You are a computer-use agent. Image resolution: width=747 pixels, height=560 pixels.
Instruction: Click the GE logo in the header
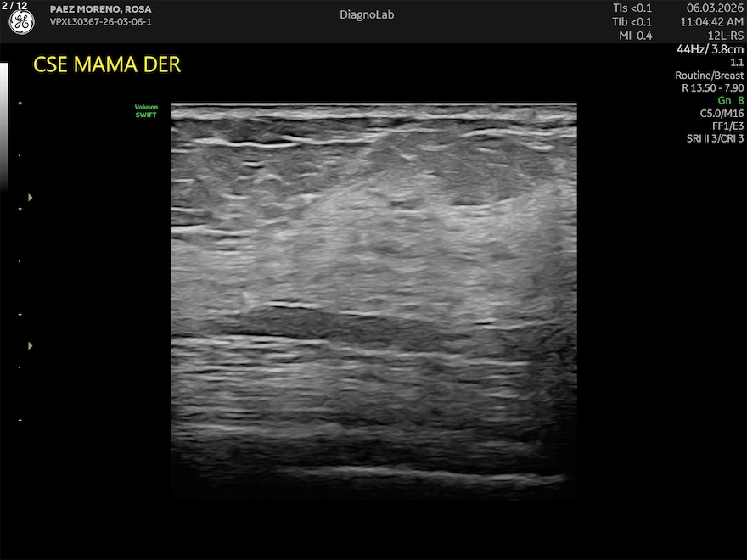click(x=21, y=23)
